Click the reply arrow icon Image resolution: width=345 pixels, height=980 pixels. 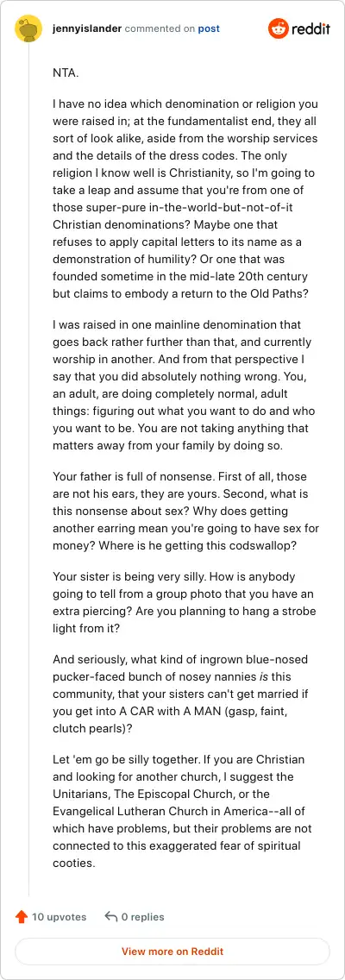pos(111,917)
